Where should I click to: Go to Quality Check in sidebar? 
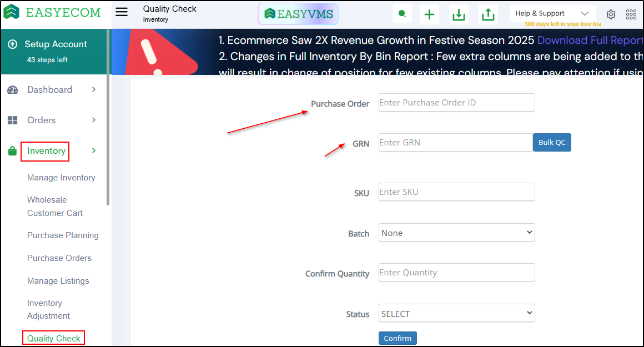tap(54, 338)
